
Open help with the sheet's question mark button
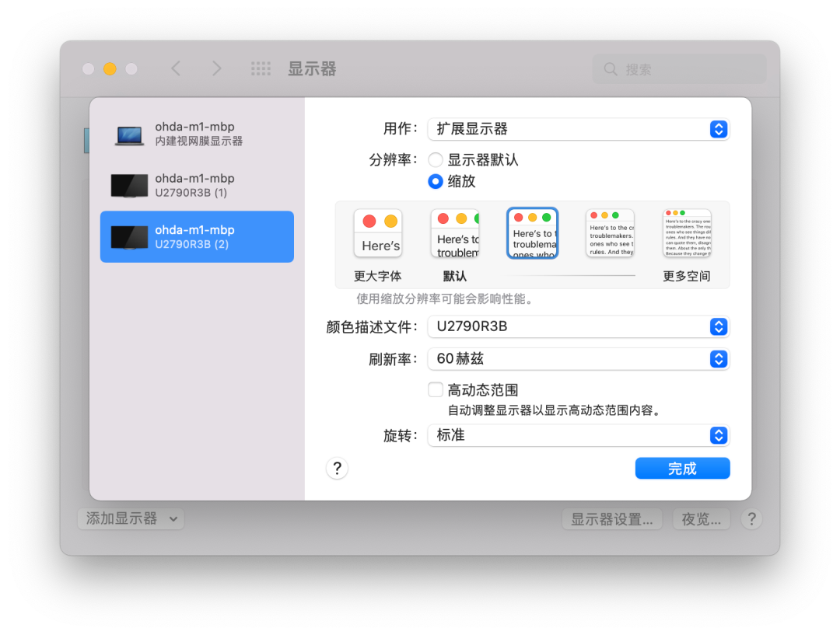(337, 469)
